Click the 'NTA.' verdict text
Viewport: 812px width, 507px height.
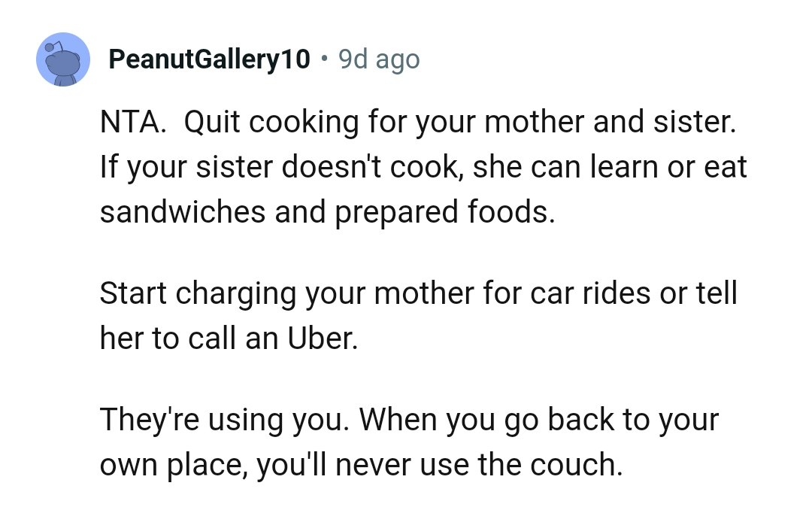[132, 122]
